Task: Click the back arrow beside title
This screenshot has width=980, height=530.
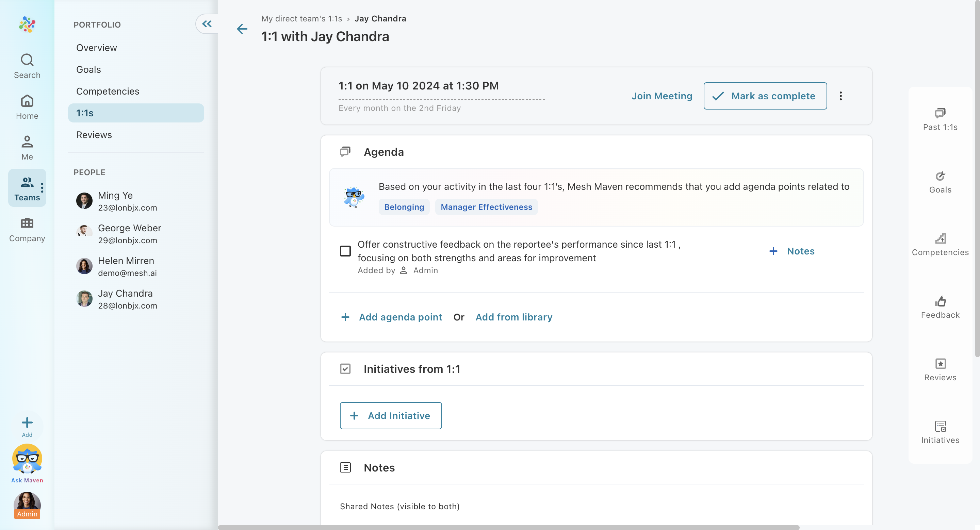Action: click(x=242, y=29)
